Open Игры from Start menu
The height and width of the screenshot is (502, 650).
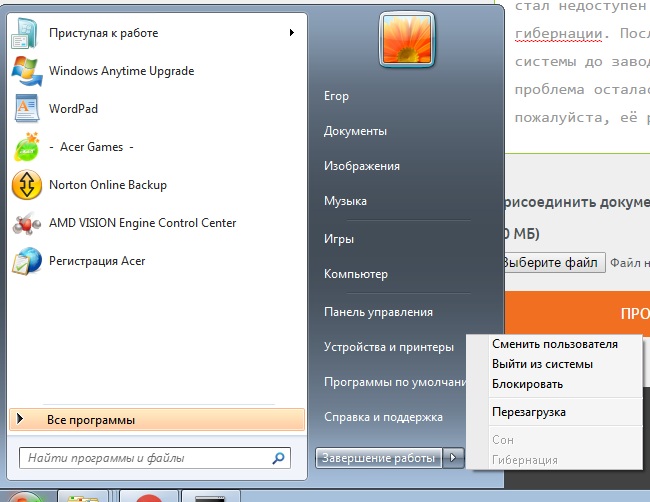(x=339, y=239)
